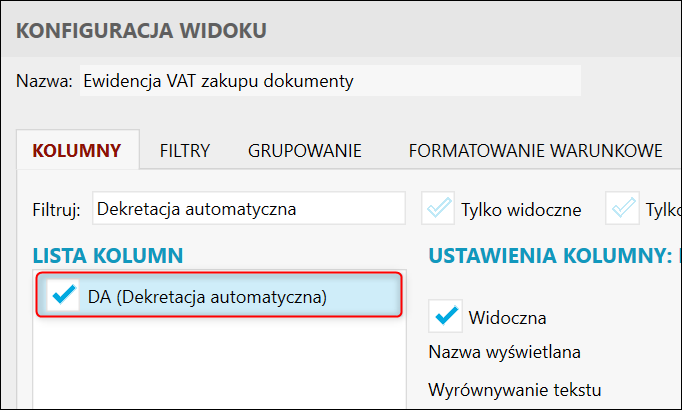Click the LISTA KOLUMN heading

(x=108, y=256)
